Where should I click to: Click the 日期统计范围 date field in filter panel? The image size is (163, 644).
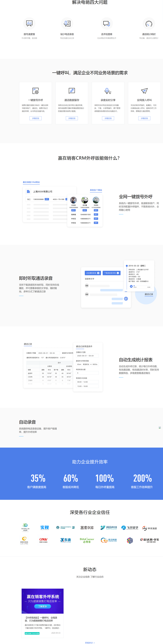[87, 355]
